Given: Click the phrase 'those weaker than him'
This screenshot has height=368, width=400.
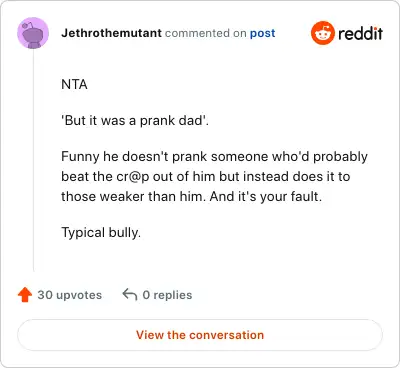Looking at the screenshot, I should [x=134, y=196].
